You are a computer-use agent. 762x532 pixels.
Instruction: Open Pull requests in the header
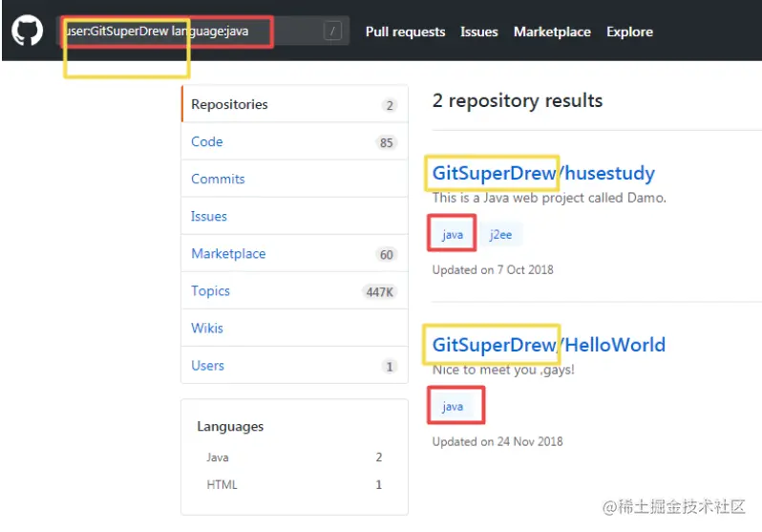(405, 32)
